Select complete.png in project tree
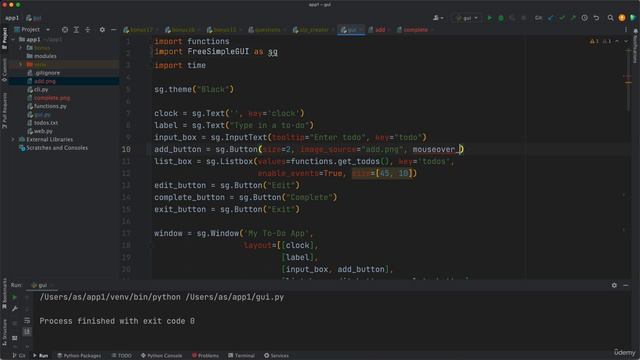This screenshot has height=360, width=640. click(49, 98)
